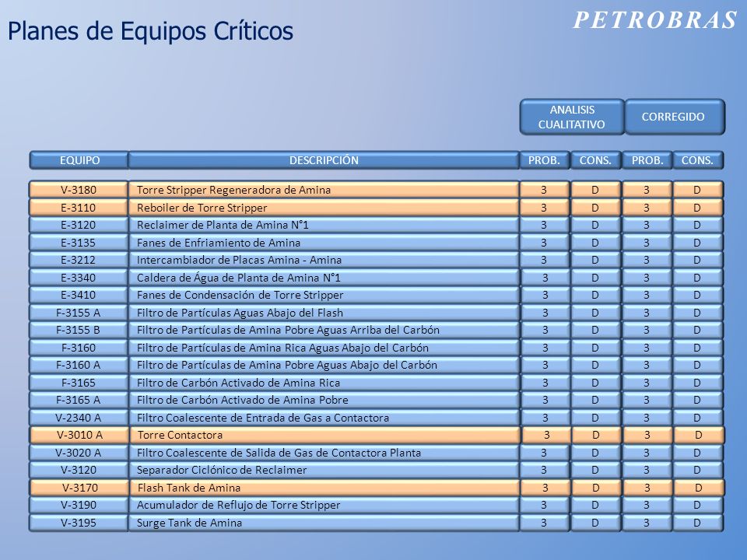Click Filtro de Carbón Activado de Amina Pobre
The image size is (747, 560).
click(324, 400)
